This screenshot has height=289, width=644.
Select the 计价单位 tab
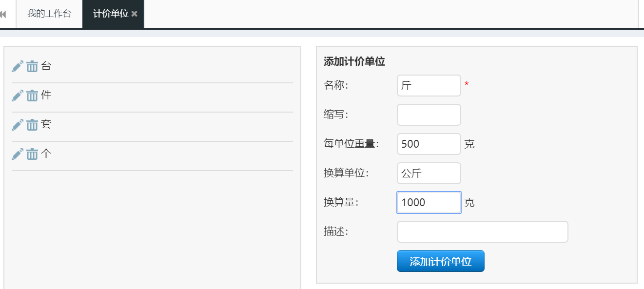coord(111,14)
